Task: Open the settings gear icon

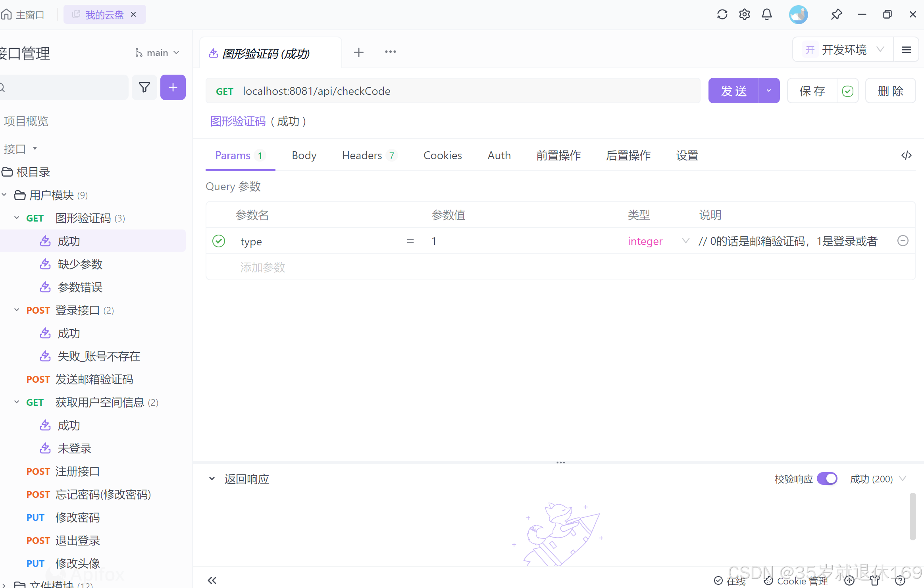Action: [744, 15]
